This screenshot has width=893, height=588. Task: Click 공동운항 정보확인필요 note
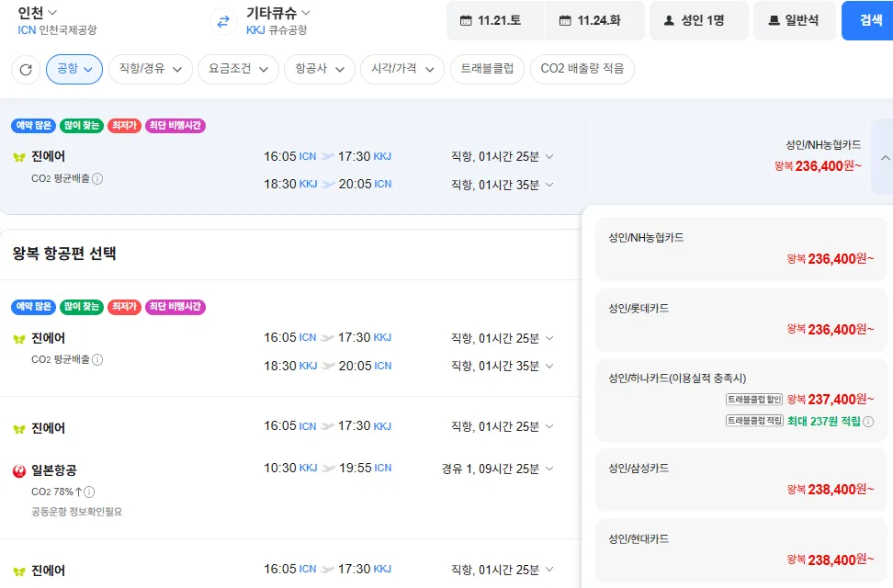point(77,512)
